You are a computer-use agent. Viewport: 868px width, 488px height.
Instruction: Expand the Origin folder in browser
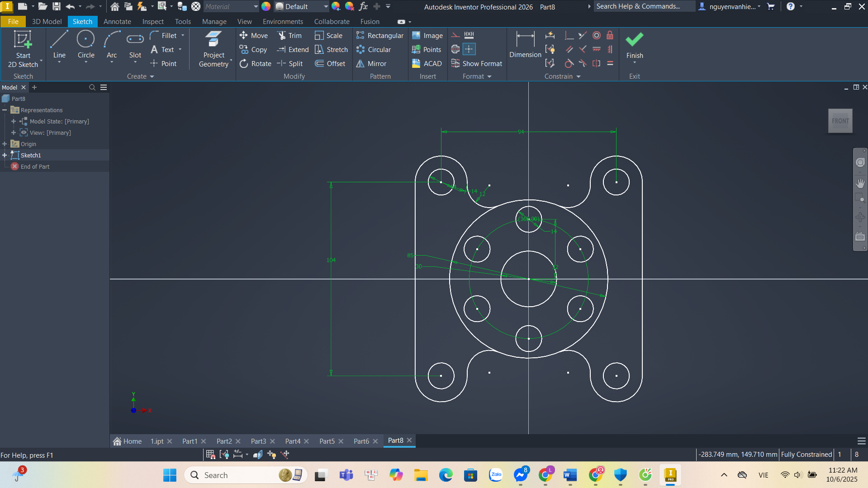coord(5,144)
